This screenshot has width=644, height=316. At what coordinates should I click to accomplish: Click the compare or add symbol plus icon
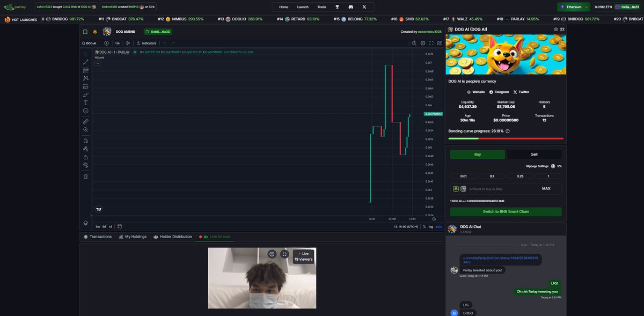pos(106,43)
